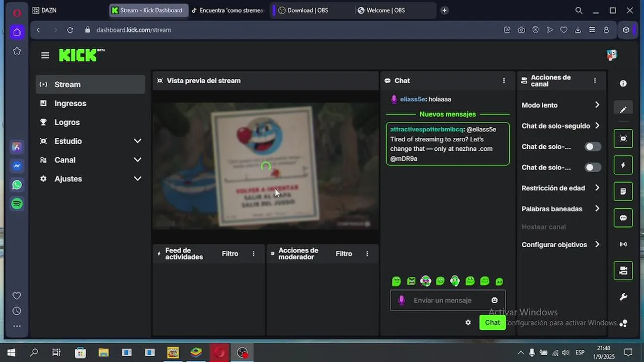
Task: Toggle the stream preview widget icon
Action: [x=623, y=139]
